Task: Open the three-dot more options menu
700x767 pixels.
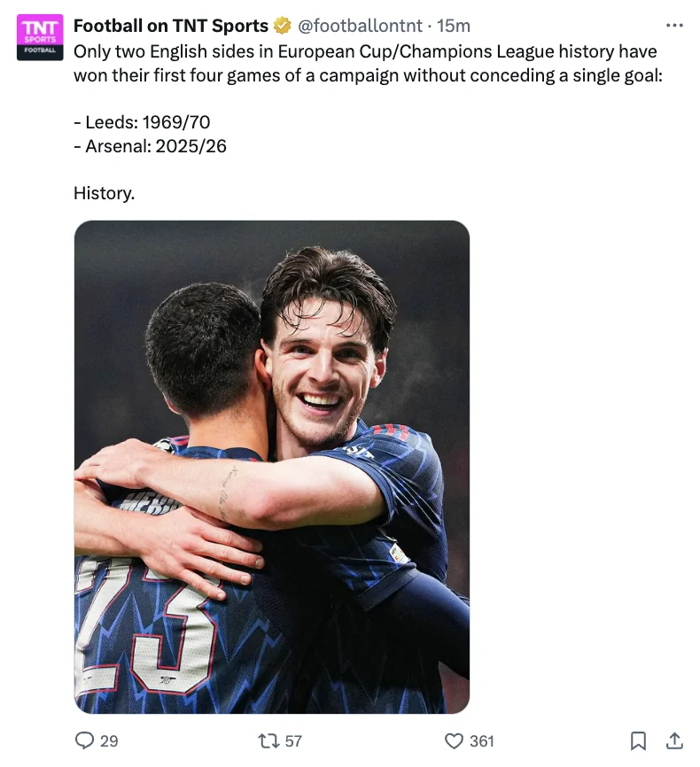Action: tap(674, 26)
